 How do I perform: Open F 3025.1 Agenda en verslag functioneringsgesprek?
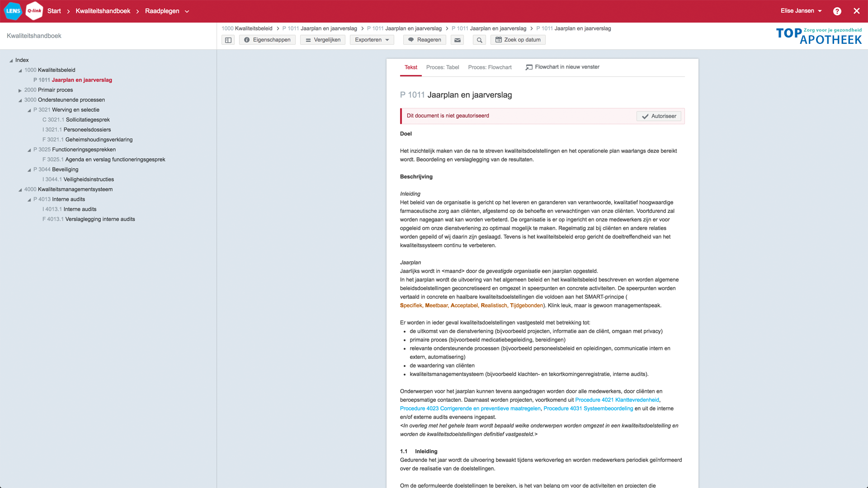(x=104, y=160)
